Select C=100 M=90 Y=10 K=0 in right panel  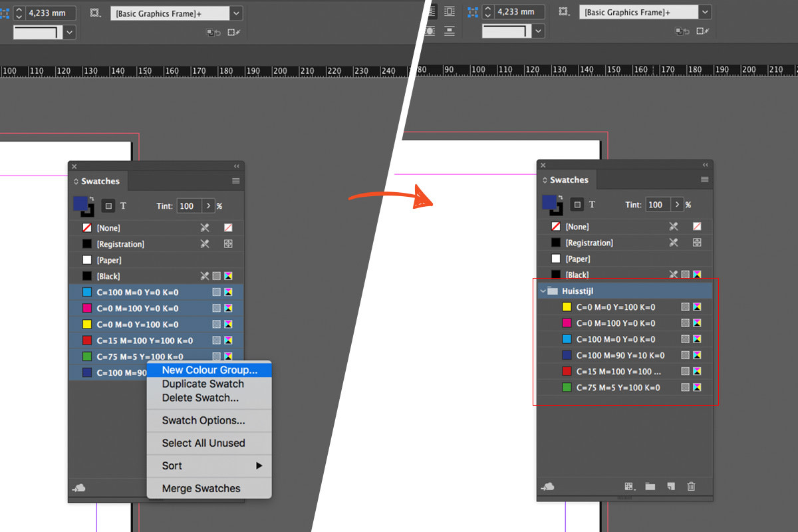(x=625, y=355)
